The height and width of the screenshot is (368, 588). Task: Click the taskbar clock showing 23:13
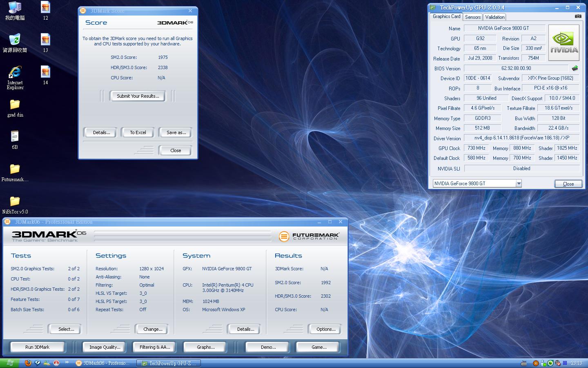click(x=577, y=363)
